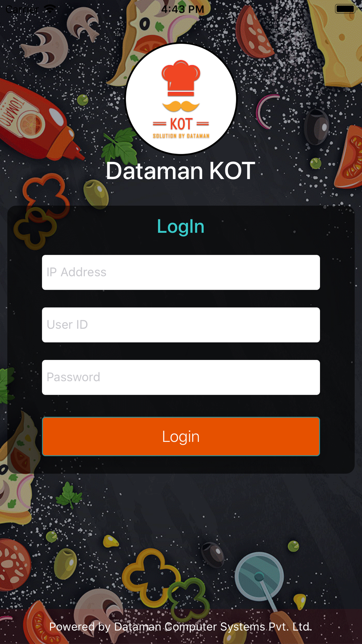Tap the Dataman KOT title text

coord(180,171)
